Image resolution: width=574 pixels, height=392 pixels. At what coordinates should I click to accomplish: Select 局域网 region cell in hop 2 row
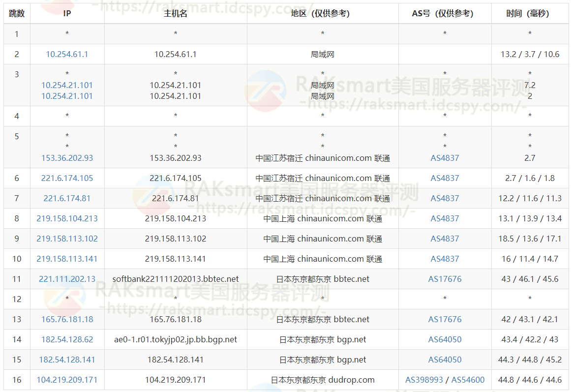(x=323, y=54)
